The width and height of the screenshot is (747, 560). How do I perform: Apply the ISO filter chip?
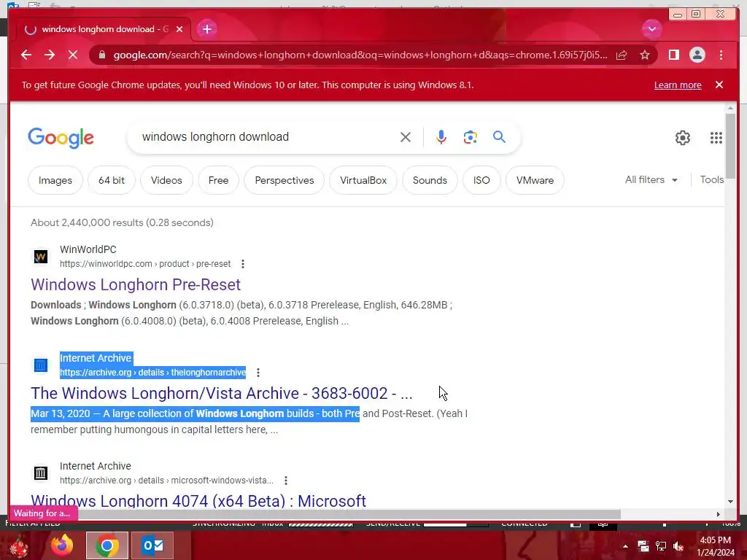(481, 181)
